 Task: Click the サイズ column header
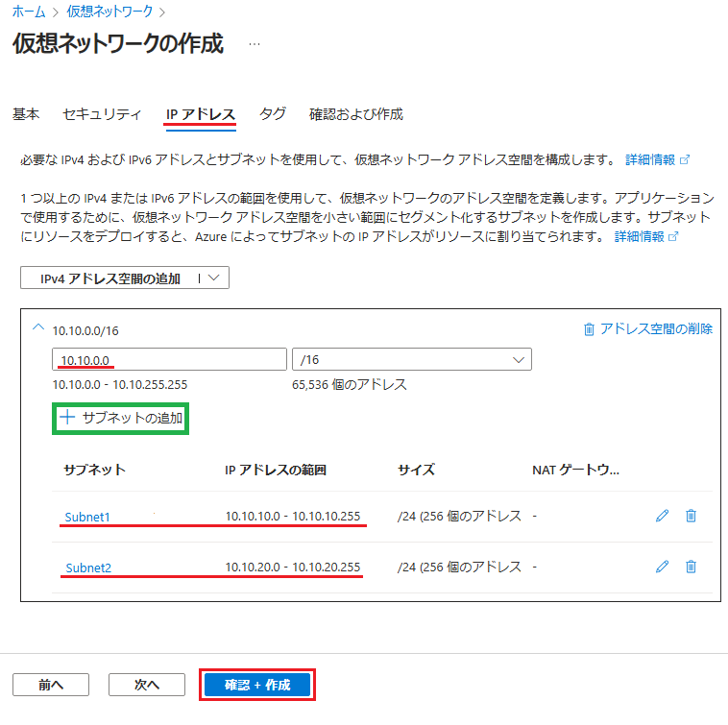tap(417, 470)
